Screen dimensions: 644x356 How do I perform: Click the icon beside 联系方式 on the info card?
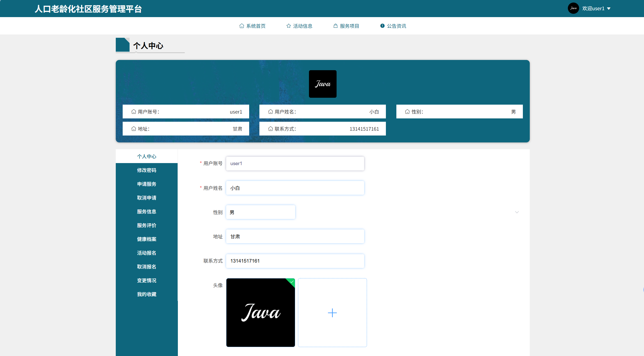click(270, 129)
